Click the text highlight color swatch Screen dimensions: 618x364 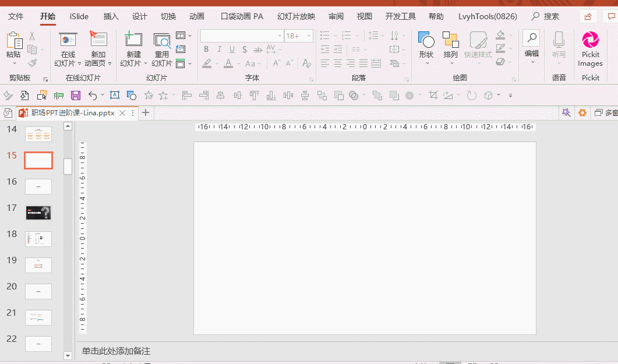tap(207, 63)
